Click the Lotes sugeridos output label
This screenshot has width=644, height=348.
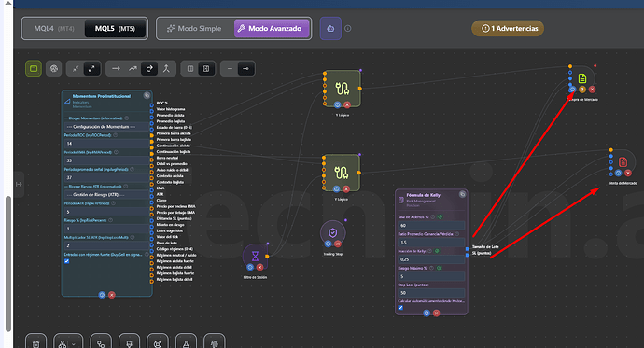point(170,230)
